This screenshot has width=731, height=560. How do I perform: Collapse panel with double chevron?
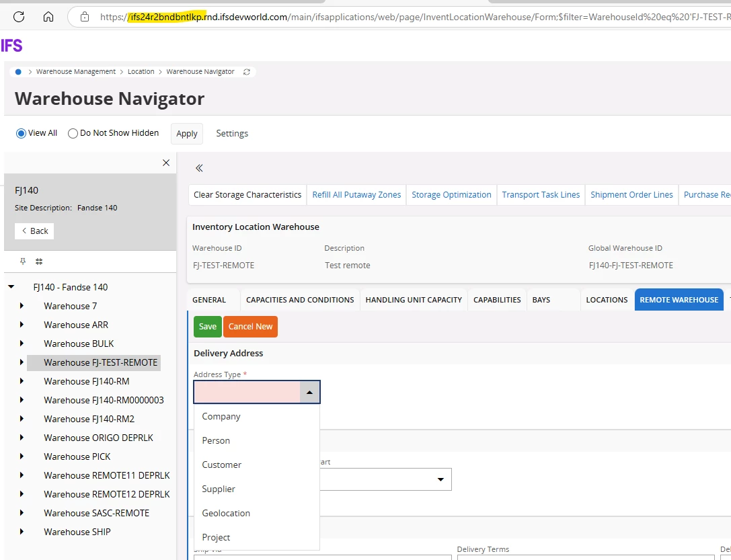point(199,168)
